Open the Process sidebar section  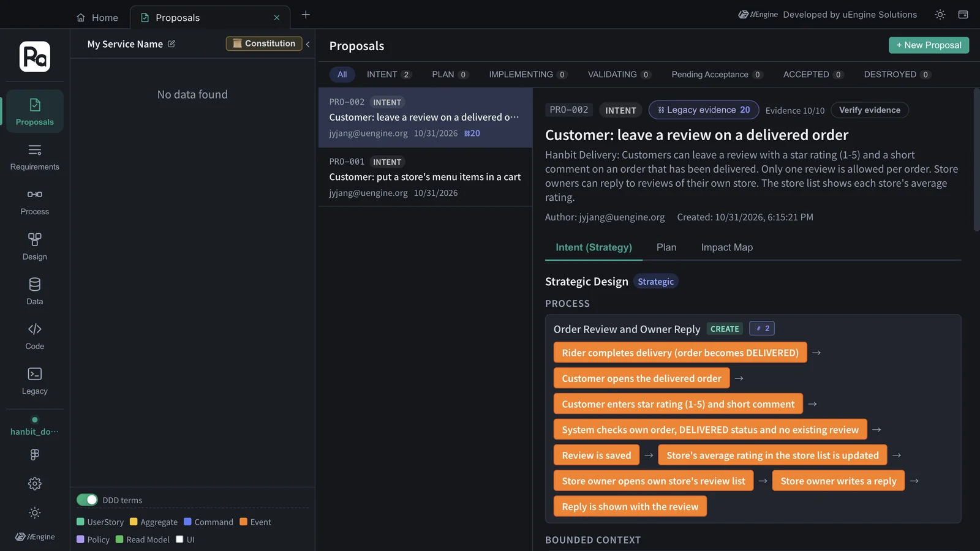pos(35,202)
